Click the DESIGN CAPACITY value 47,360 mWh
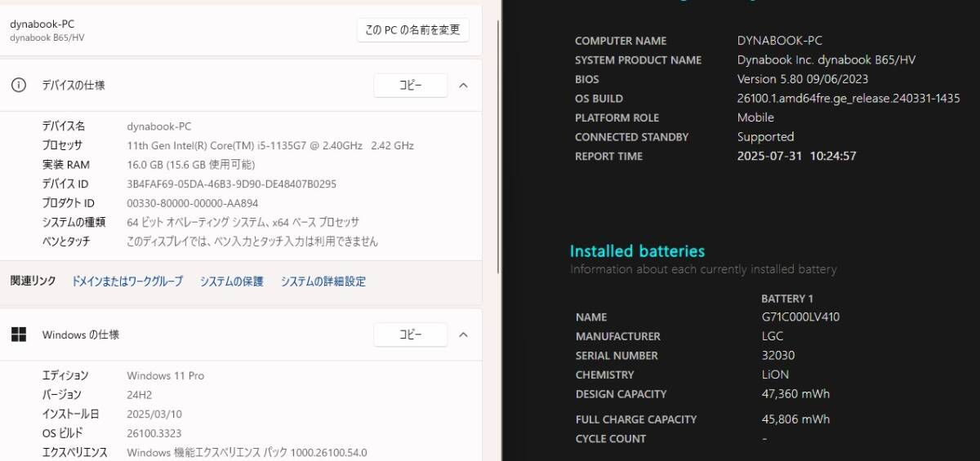This screenshot has width=980, height=461. (795, 394)
